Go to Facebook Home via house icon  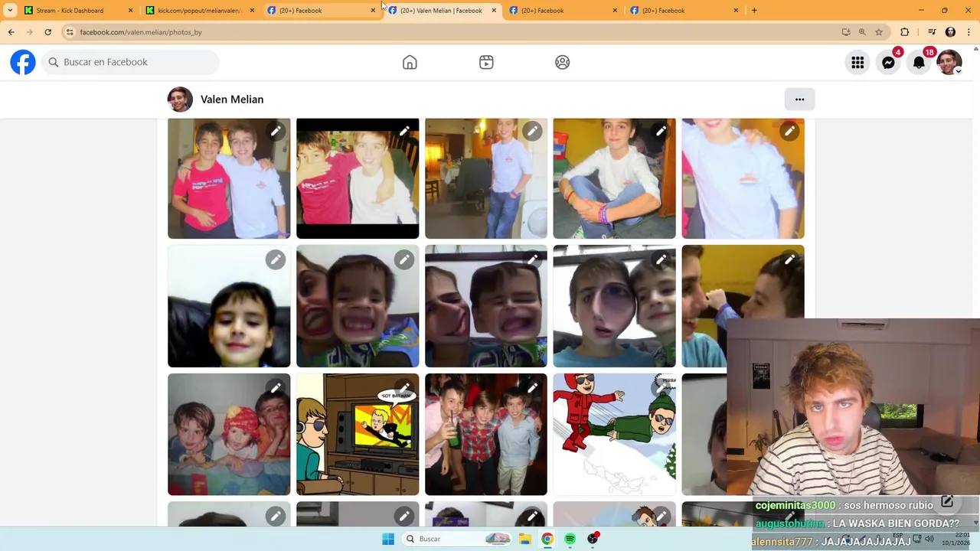410,62
